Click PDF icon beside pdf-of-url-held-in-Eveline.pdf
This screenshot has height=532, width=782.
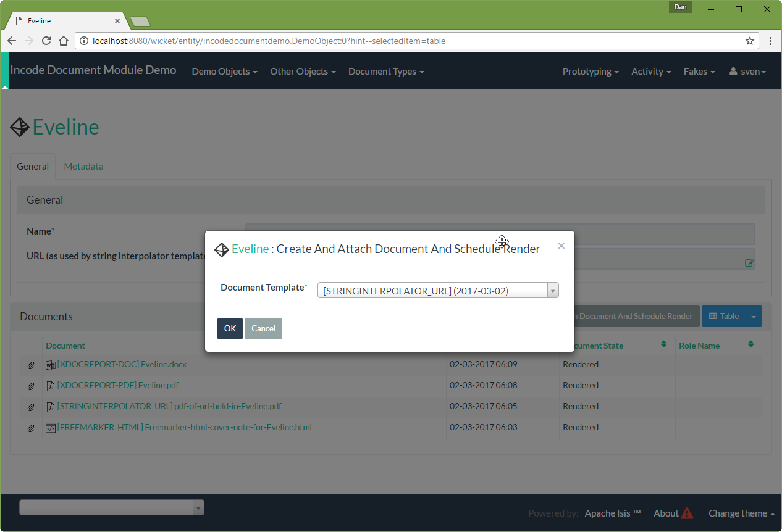(51, 407)
